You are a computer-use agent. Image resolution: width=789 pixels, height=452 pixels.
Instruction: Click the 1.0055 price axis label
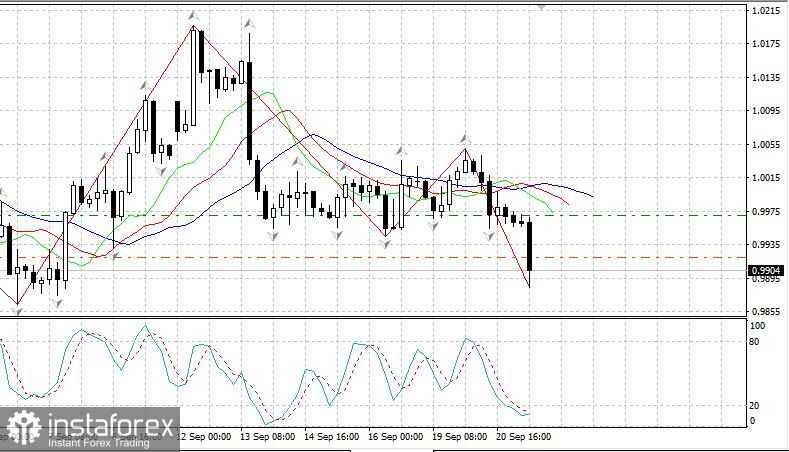pyautogui.click(x=765, y=145)
